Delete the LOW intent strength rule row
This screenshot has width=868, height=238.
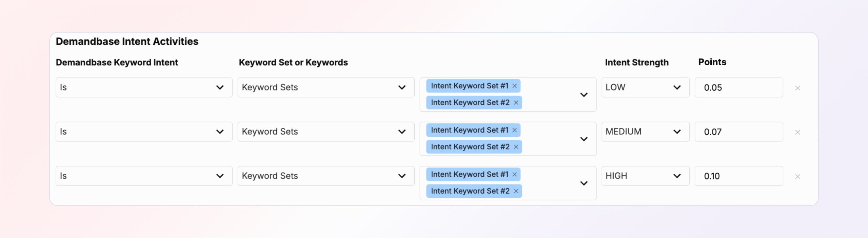click(797, 88)
